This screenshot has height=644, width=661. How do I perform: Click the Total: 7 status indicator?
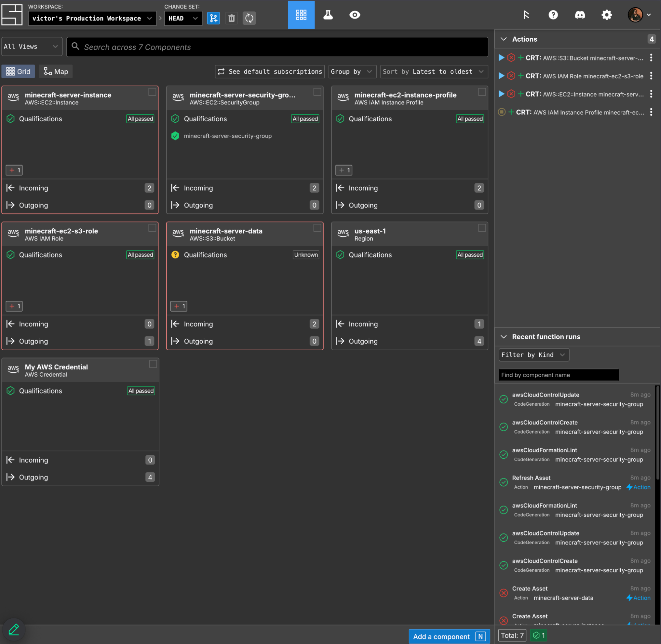[512, 635]
